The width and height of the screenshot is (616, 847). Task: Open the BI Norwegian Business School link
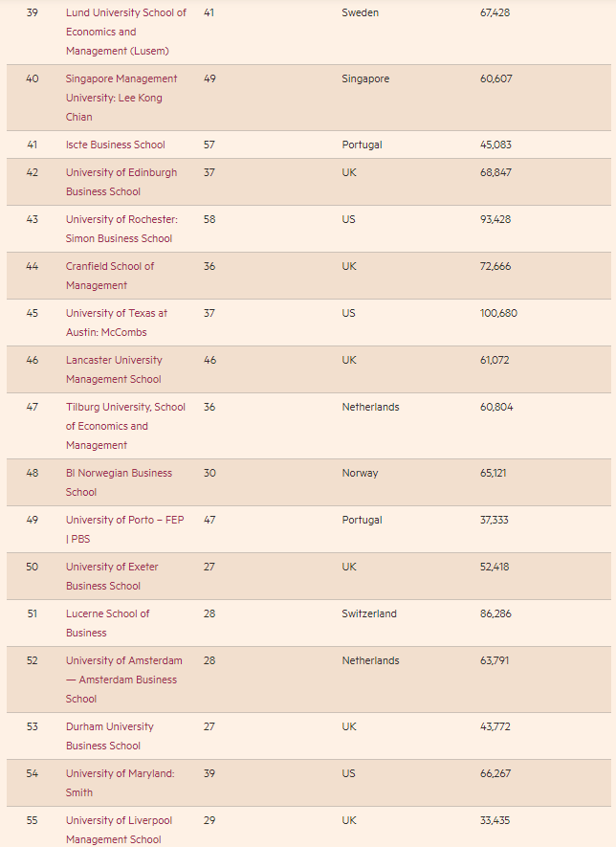(119, 482)
